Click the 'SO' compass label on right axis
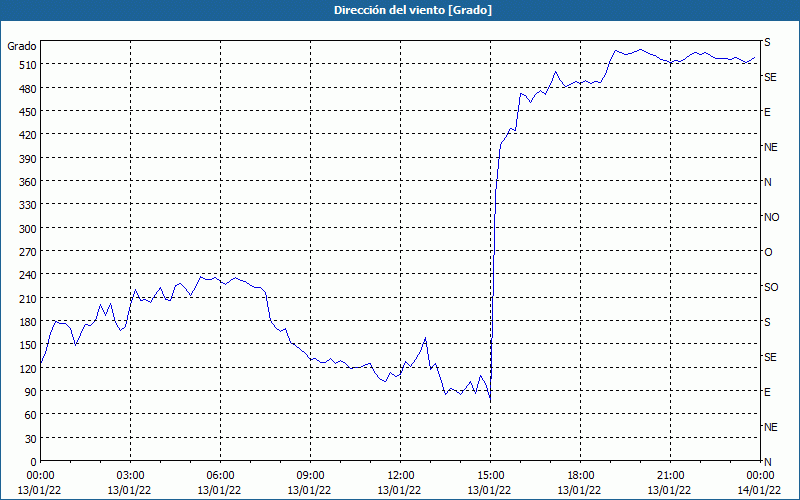This screenshot has width=800, height=500. tap(771, 288)
